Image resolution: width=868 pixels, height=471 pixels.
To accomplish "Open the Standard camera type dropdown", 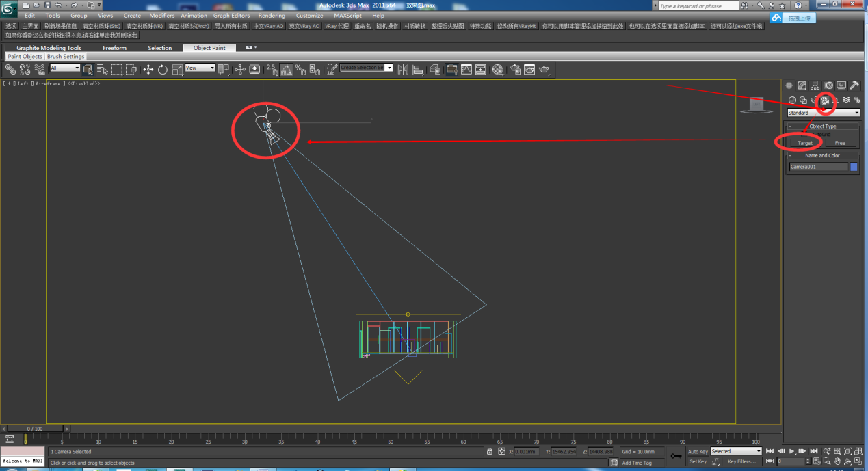I will [x=824, y=113].
